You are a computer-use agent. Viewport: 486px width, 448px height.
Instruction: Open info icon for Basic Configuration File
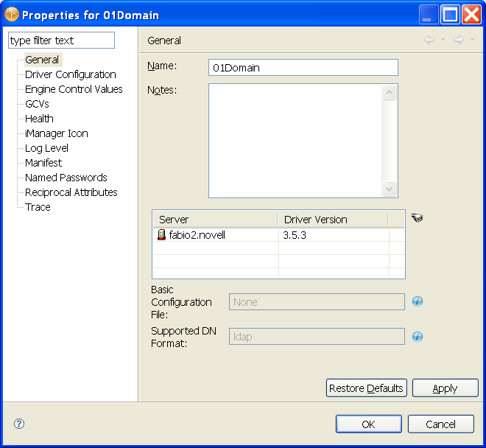[418, 301]
